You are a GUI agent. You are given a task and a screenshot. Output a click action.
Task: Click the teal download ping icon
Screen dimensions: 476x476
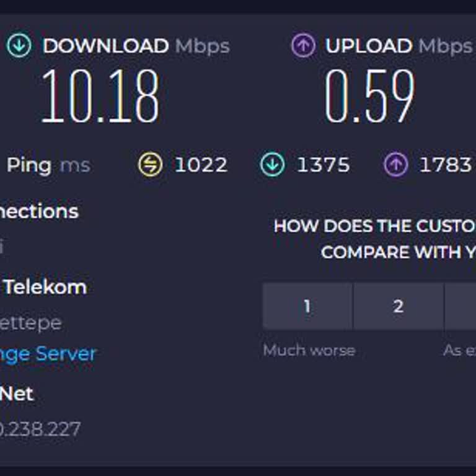tap(272, 165)
